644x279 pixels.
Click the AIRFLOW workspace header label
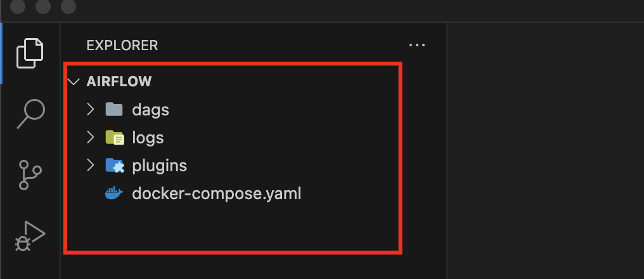tap(119, 82)
